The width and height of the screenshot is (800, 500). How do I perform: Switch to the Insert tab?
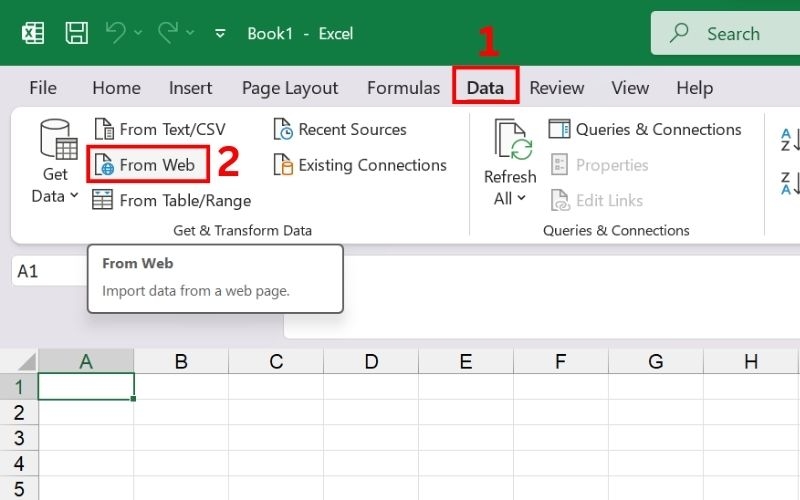click(190, 88)
